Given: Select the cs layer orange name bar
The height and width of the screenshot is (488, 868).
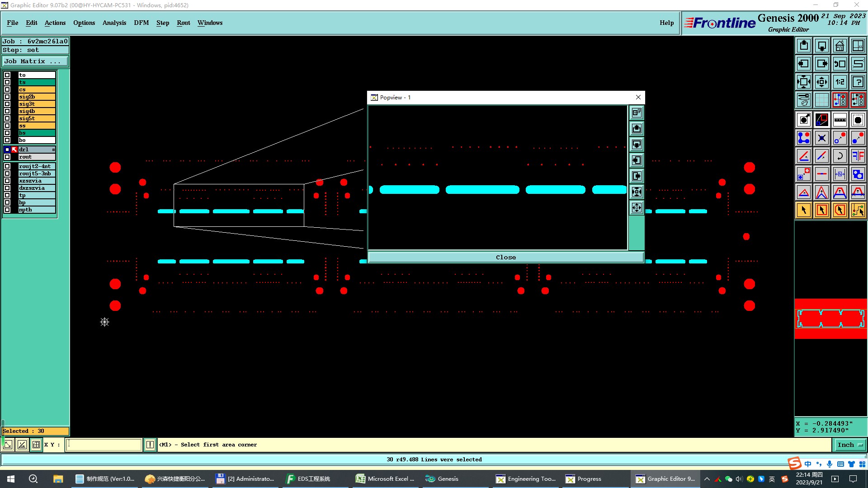Looking at the screenshot, I should pos(37,89).
